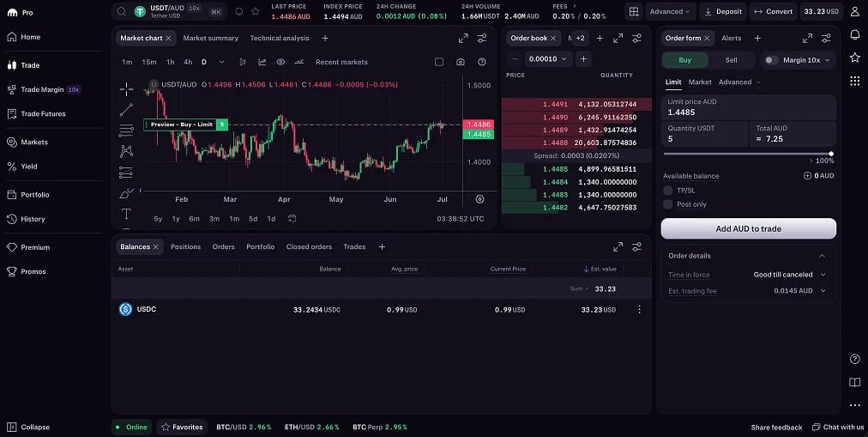Increase order book grouping with plus button
The width and height of the screenshot is (868, 437).
[x=583, y=58]
